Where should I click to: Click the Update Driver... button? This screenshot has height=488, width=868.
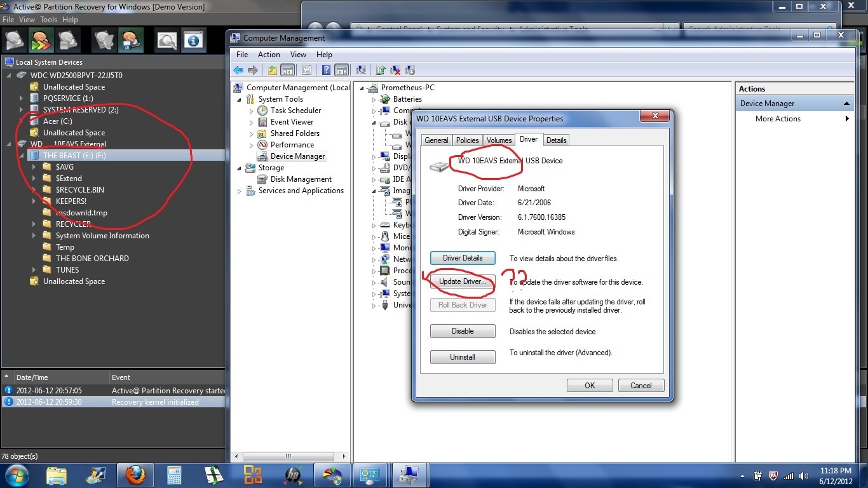pyautogui.click(x=463, y=281)
